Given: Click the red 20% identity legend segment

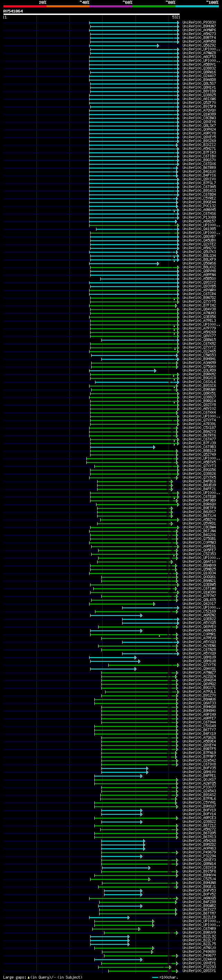Looking at the screenshot, I should pyautogui.click(x=25, y=6).
